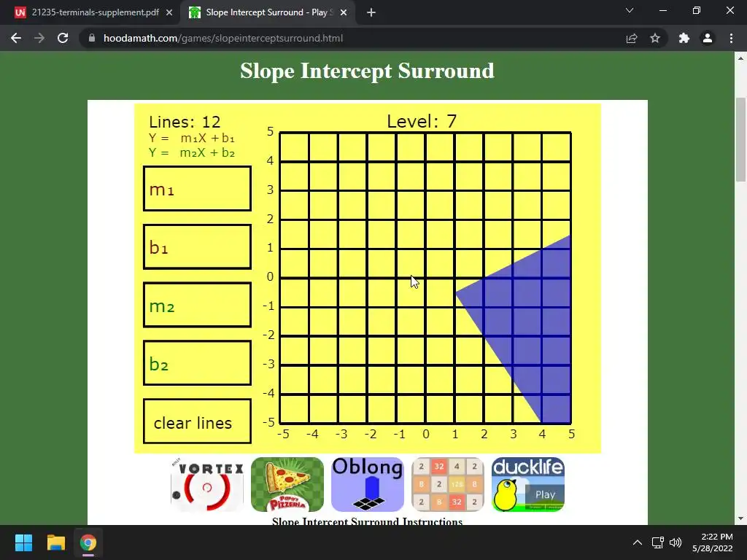Viewport: 747px width, 560px height.
Task: Open the Papa's Pizzeria game thumbnail
Action: [x=287, y=485]
